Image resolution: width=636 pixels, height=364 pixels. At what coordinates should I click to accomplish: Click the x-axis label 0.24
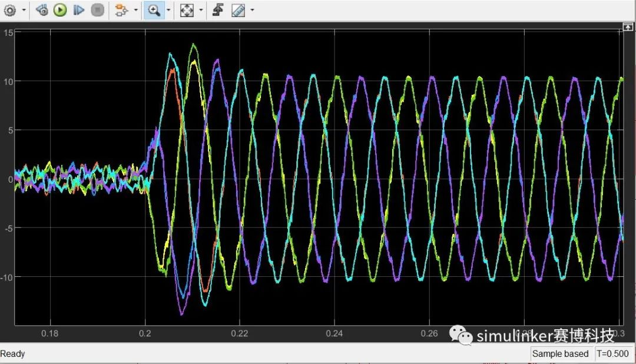[x=334, y=333]
